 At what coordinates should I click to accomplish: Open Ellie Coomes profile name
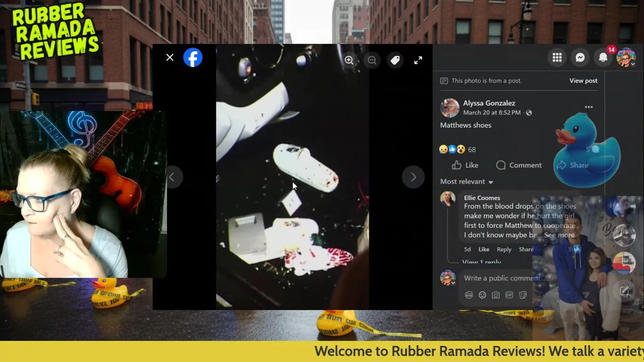[482, 198]
